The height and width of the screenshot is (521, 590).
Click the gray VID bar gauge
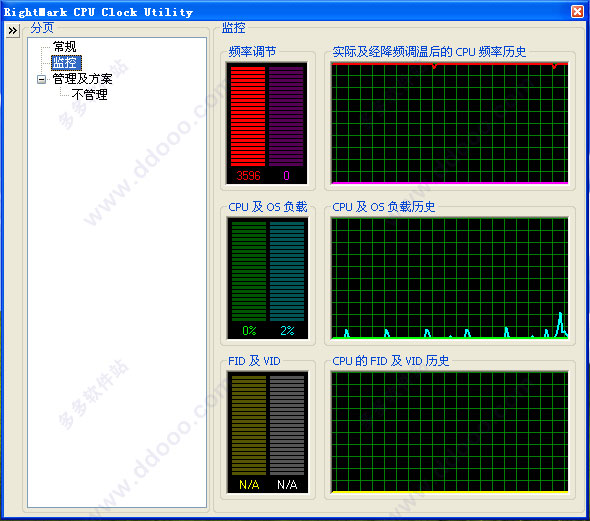click(x=287, y=425)
